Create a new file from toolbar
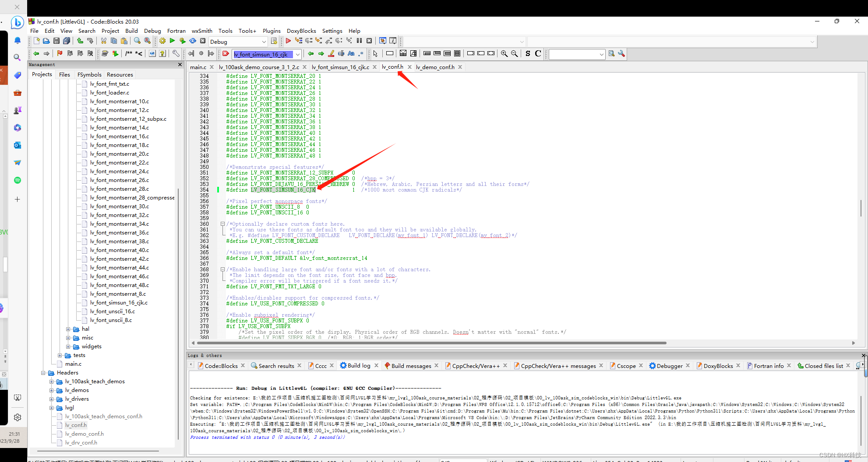This screenshot has width=868, height=462. (x=36, y=41)
